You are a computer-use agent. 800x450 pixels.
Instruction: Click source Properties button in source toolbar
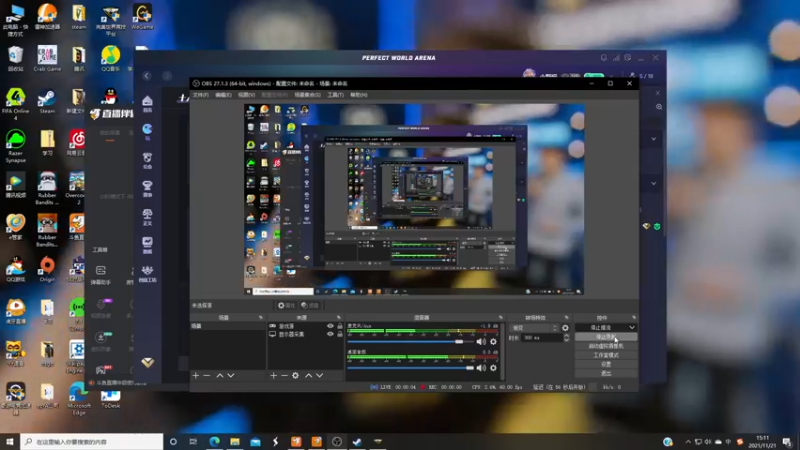[286, 306]
